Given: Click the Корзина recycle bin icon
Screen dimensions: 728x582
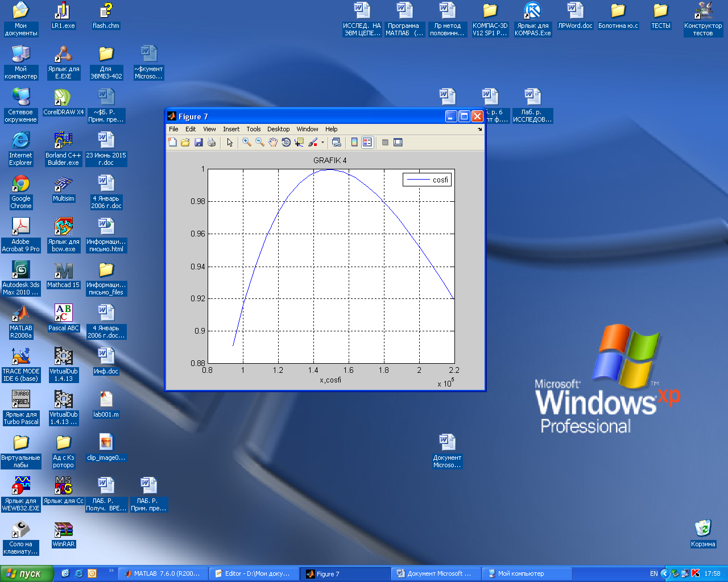Looking at the screenshot, I should pos(703,534).
